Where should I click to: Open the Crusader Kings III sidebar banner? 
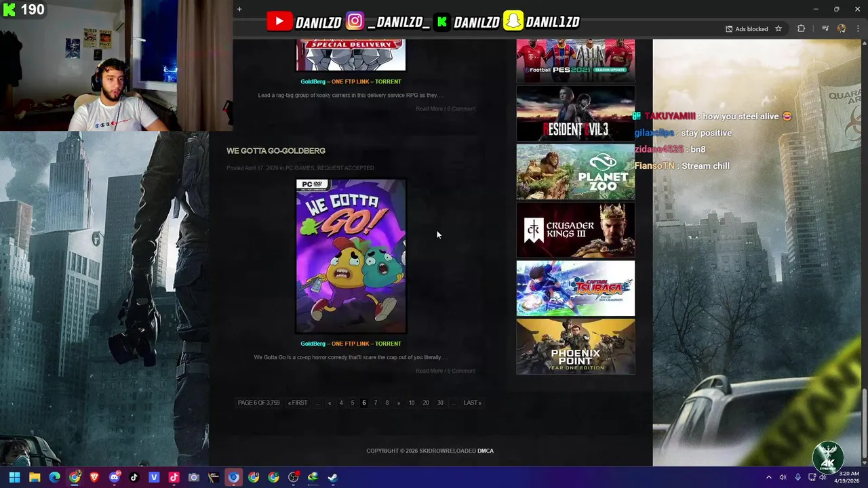coord(576,230)
